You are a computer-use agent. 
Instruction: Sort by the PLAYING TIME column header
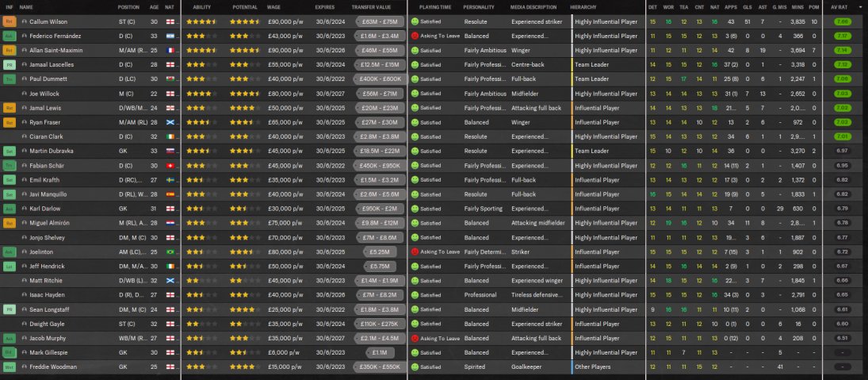[x=435, y=7]
